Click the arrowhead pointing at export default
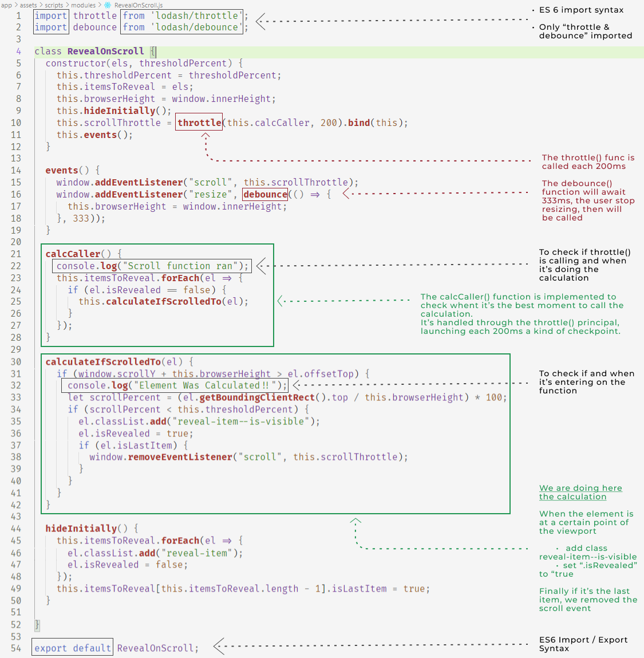Viewport: 644px width, 658px height. pos(218,646)
